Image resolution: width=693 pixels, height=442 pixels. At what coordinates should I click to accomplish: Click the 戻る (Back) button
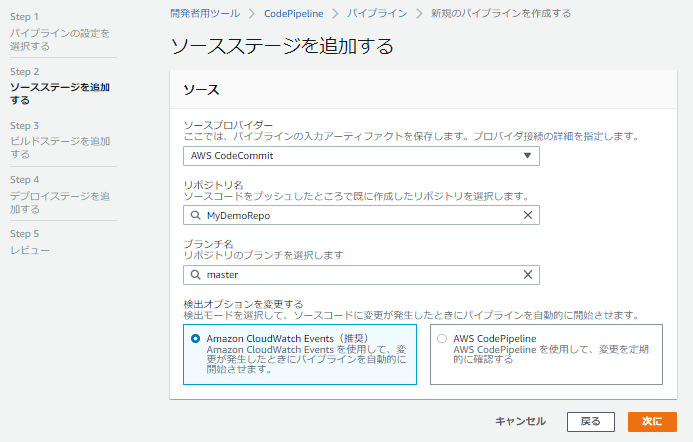pos(590,422)
